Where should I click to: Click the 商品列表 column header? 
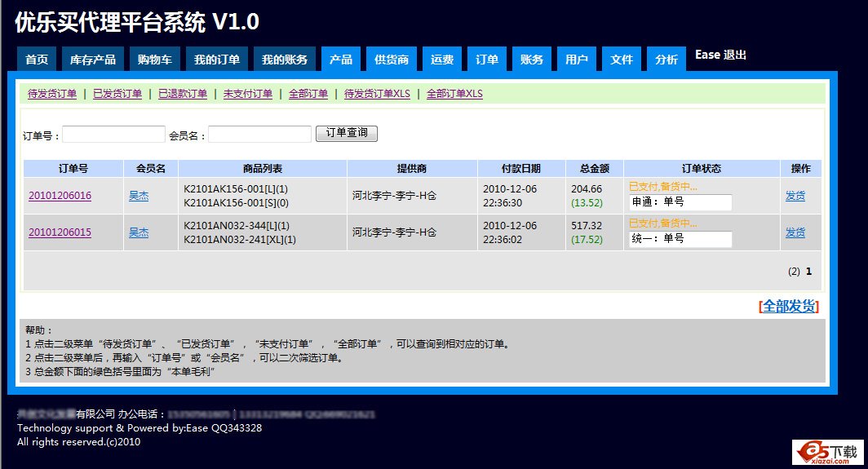pyautogui.click(x=263, y=168)
